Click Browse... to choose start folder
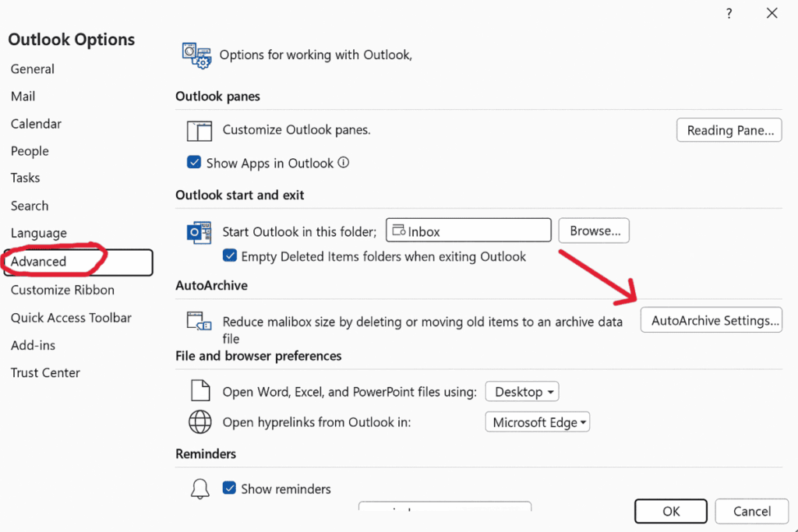798x532 pixels. tap(594, 231)
